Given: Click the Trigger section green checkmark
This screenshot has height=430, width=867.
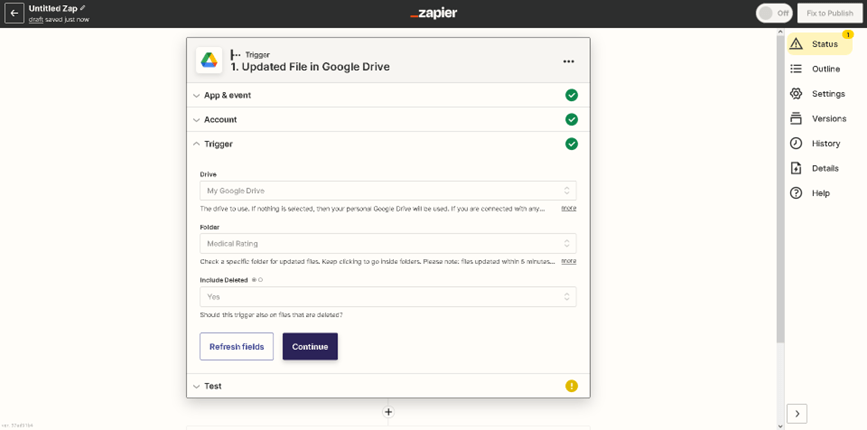Looking at the screenshot, I should [571, 144].
